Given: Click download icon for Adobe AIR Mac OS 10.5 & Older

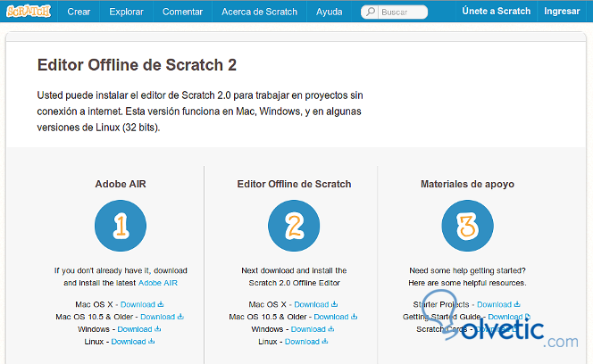Looking at the screenshot, I should tap(180, 317).
